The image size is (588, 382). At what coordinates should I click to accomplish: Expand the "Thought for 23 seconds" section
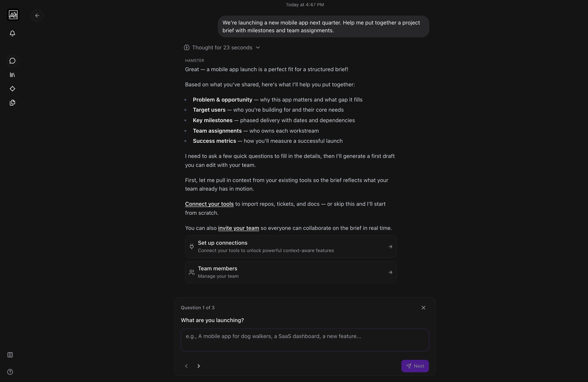[x=222, y=47]
